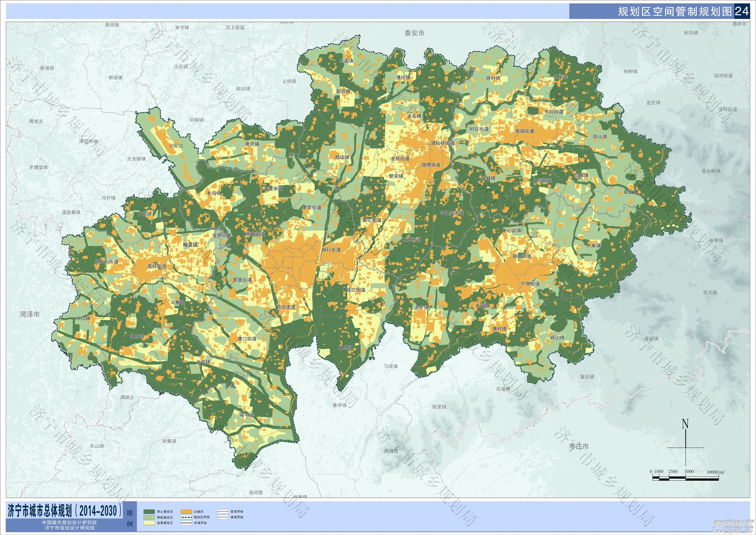Click the 千泉街道 map label
Image resolution: width=756 pixels, height=535 pixels.
tap(530, 284)
